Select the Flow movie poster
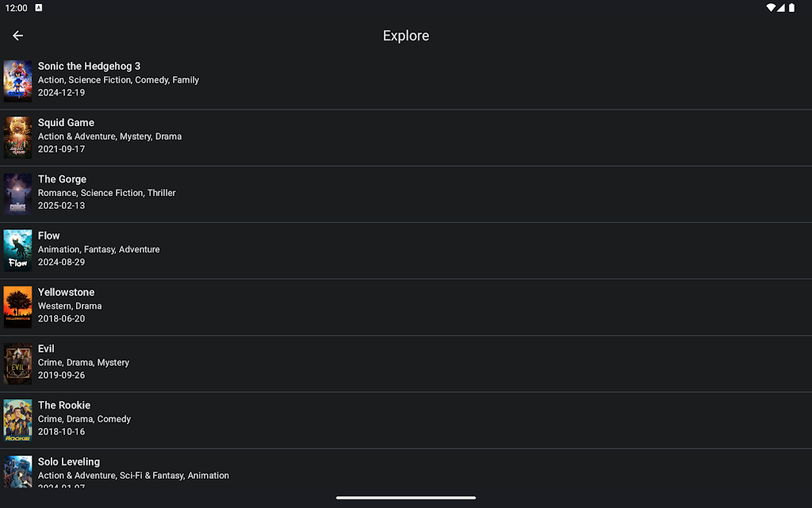Image resolution: width=812 pixels, height=508 pixels. 17,251
